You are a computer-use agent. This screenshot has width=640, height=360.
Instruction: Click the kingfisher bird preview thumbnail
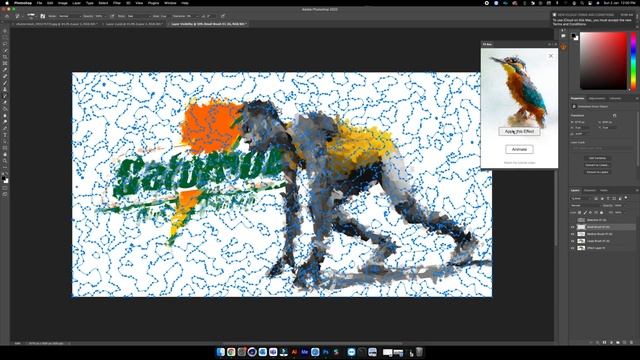click(x=519, y=87)
